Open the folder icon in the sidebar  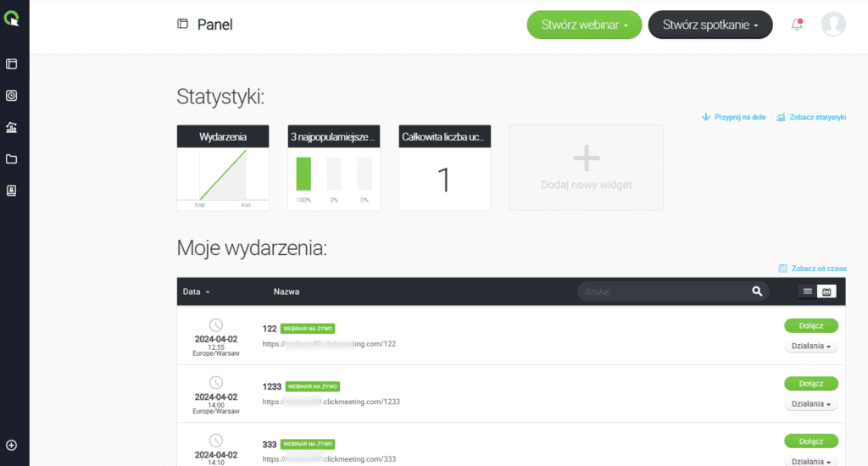pyautogui.click(x=12, y=159)
